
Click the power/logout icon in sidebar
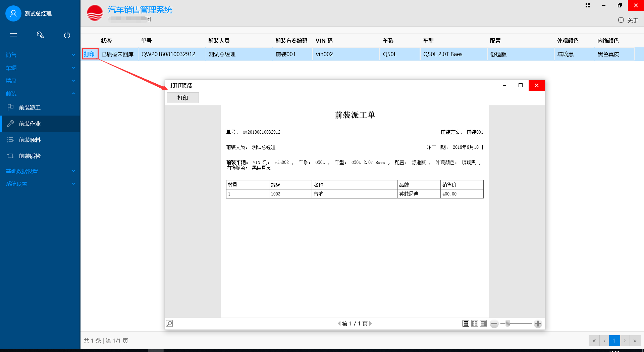click(x=67, y=35)
